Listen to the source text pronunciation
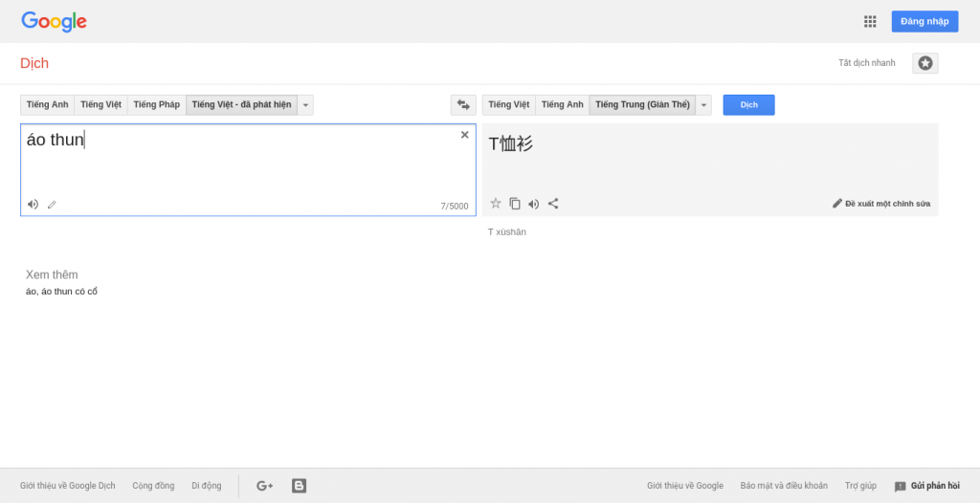 click(33, 205)
